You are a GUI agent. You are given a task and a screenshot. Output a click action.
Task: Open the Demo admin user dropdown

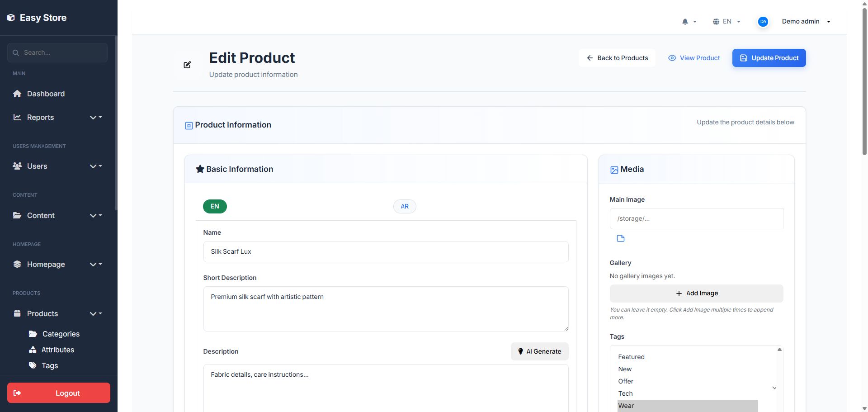[806, 22]
